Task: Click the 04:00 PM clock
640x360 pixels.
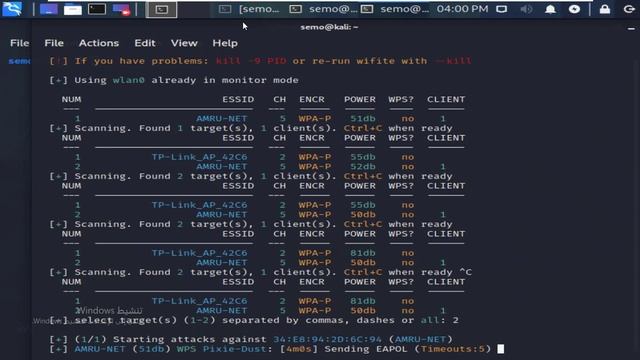Action: (x=462, y=9)
